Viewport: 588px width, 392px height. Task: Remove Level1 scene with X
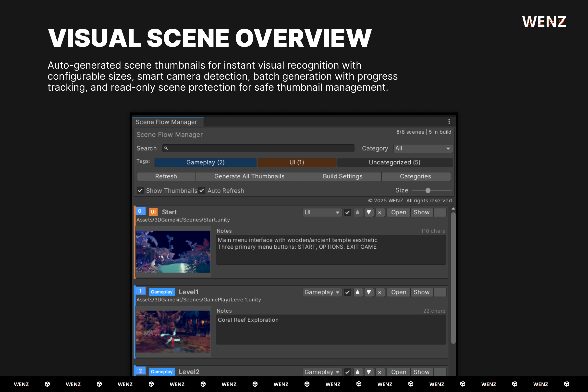(x=380, y=292)
